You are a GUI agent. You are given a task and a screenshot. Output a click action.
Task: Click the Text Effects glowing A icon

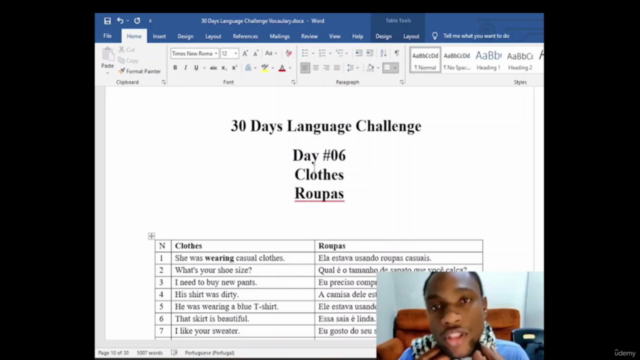[x=248, y=68]
